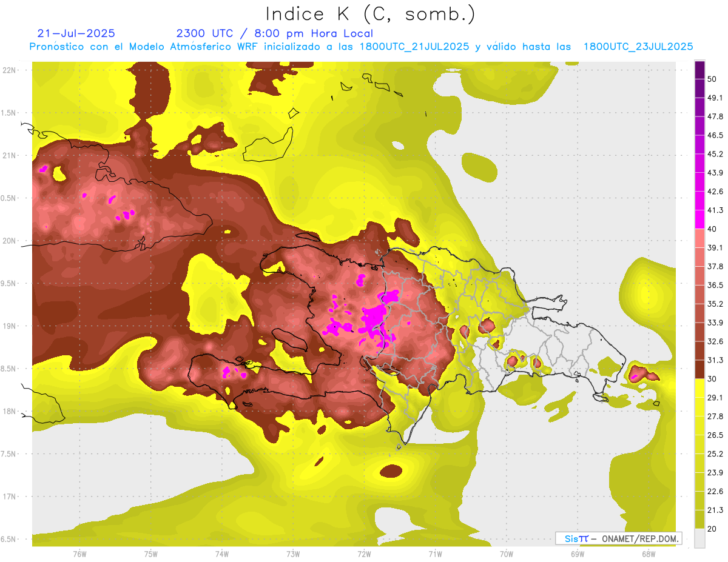Click the "41.3" color scale value
This screenshot has height=562, width=728.
point(715,210)
